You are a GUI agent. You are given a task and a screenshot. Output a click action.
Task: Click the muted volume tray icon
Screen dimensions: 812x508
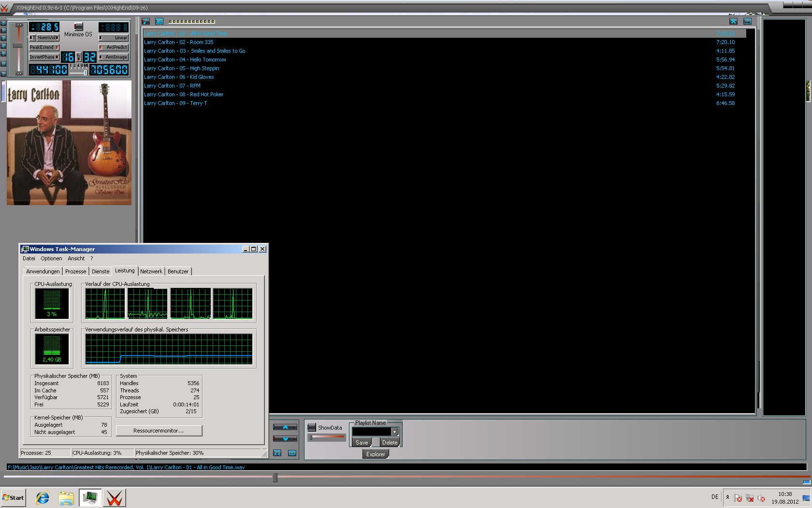coord(761,497)
